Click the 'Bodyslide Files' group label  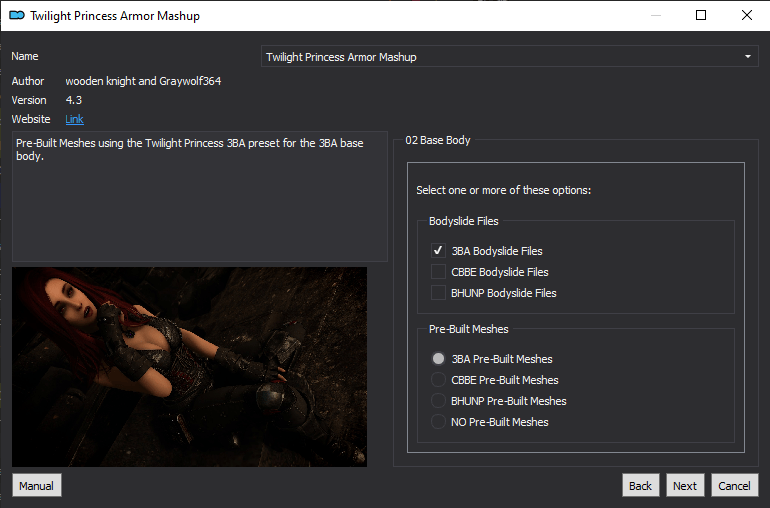(464, 221)
